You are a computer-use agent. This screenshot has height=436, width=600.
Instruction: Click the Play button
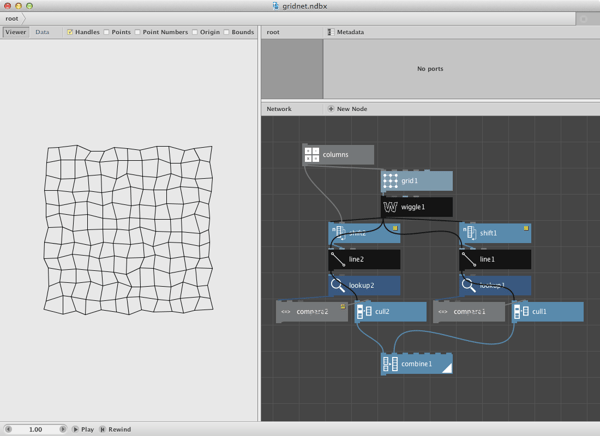[x=83, y=429]
